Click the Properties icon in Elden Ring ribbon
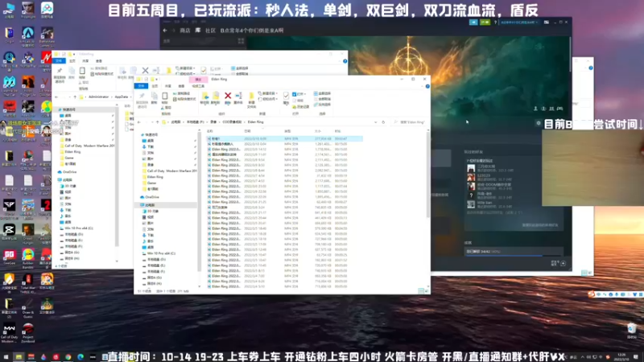The image size is (644, 362). (286, 96)
